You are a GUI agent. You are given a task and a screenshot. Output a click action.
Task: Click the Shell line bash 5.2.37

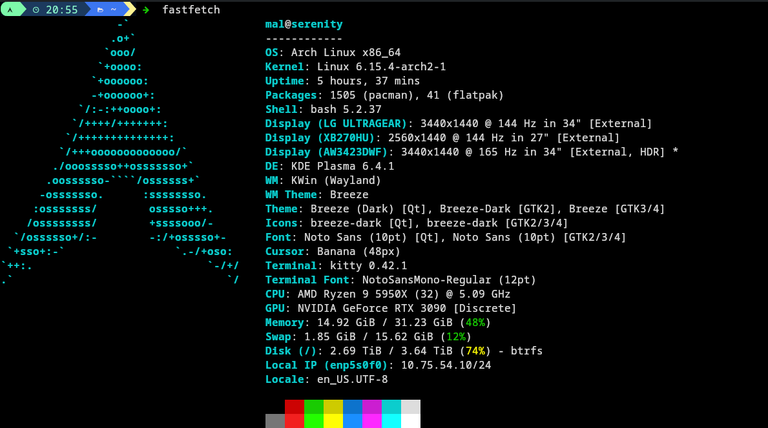[323, 109]
